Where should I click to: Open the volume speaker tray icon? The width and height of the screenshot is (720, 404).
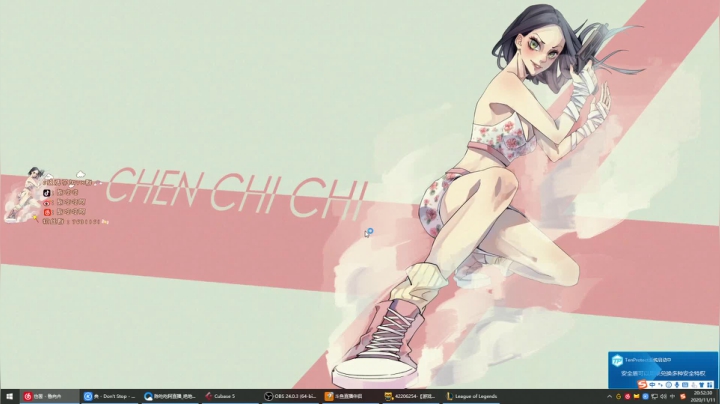tap(664, 397)
